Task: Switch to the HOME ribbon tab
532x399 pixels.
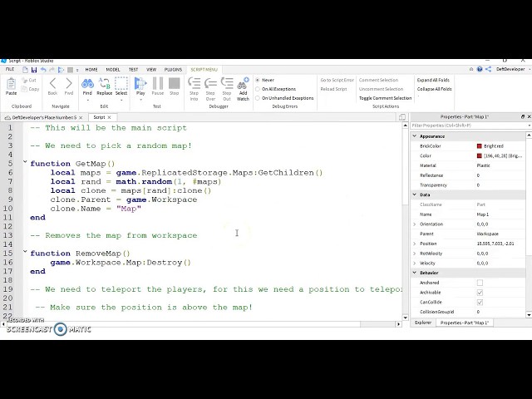Action: tap(91, 70)
